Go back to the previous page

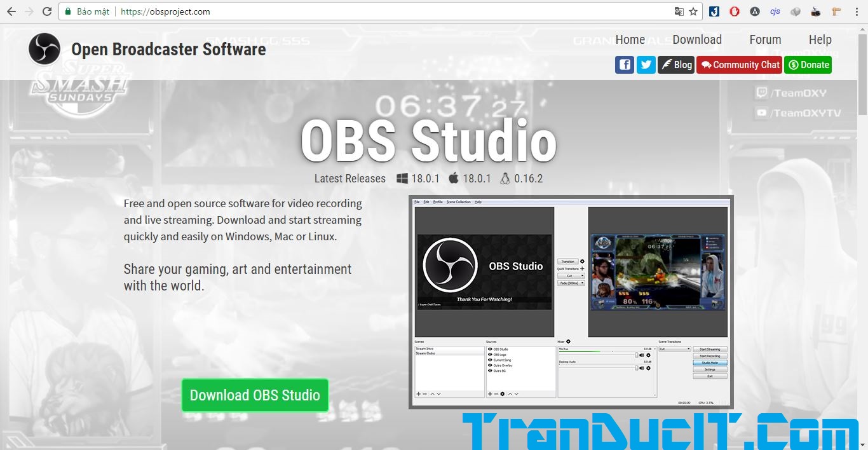click(x=11, y=11)
